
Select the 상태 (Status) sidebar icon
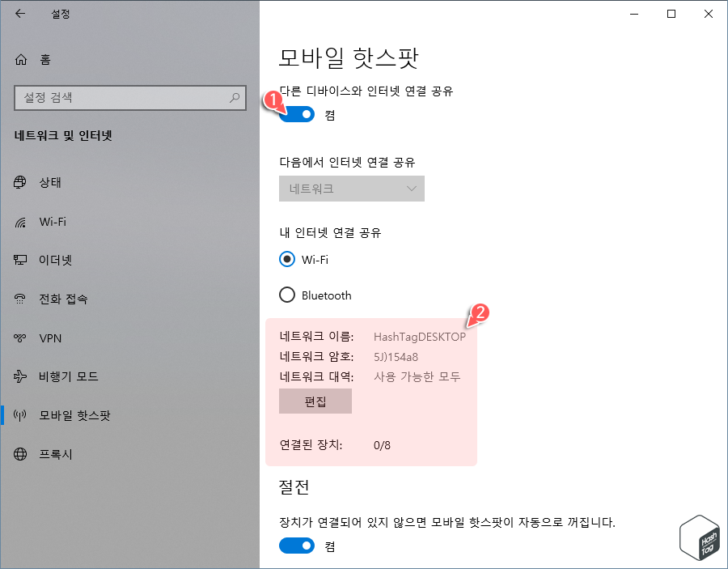19,182
